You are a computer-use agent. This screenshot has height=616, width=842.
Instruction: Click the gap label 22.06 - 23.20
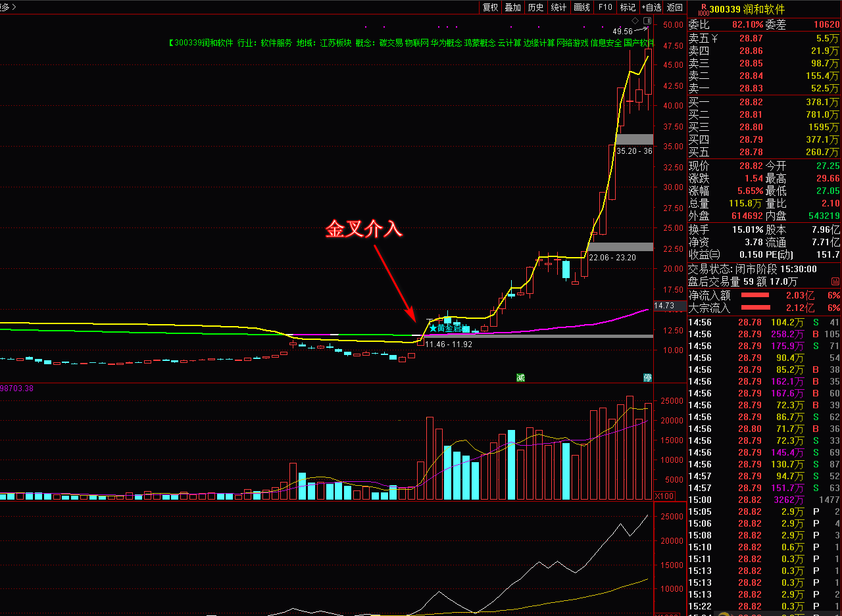click(x=612, y=257)
